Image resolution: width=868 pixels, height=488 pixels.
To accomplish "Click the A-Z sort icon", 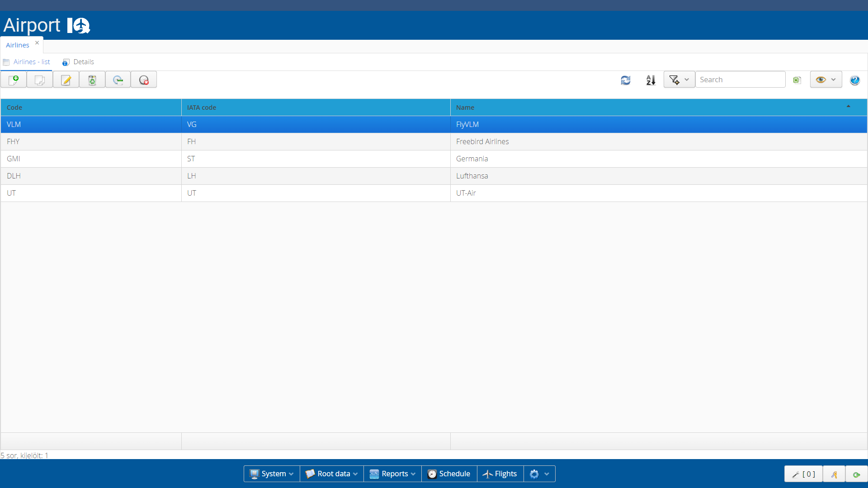I will (651, 80).
